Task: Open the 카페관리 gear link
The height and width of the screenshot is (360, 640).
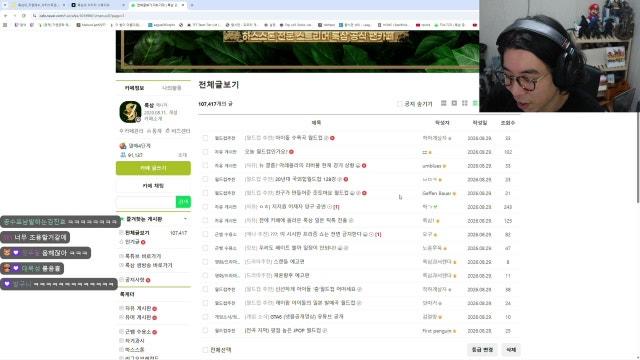Action: click(x=131, y=131)
